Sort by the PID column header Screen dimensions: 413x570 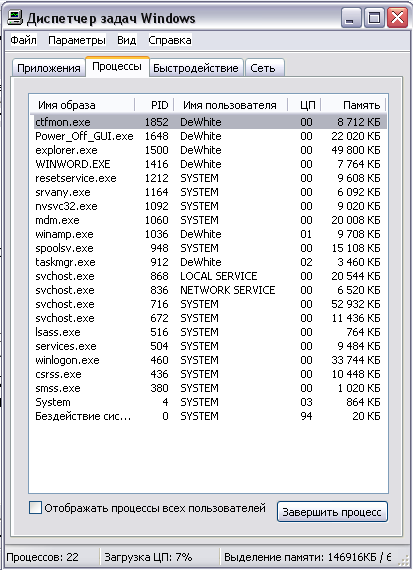154,105
